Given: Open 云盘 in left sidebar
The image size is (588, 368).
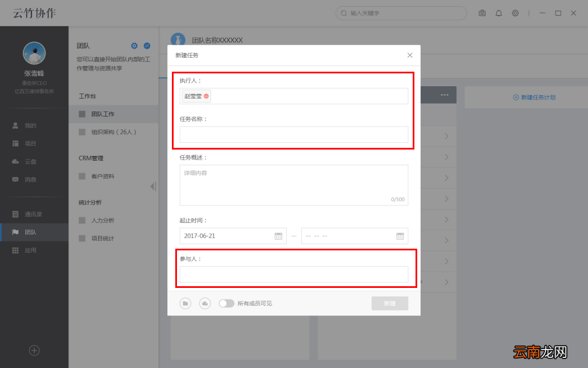Looking at the screenshot, I should [x=34, y=162].
